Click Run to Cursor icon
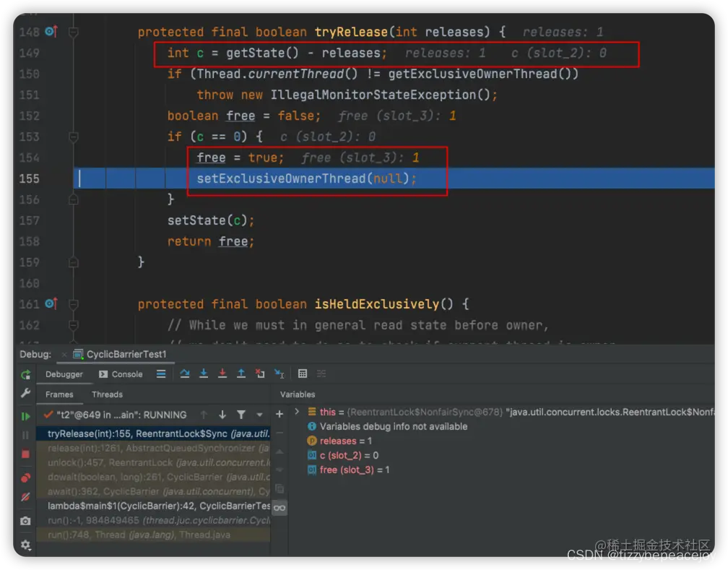The width and height of the screenshot is (728, 570). click(279, 373)
